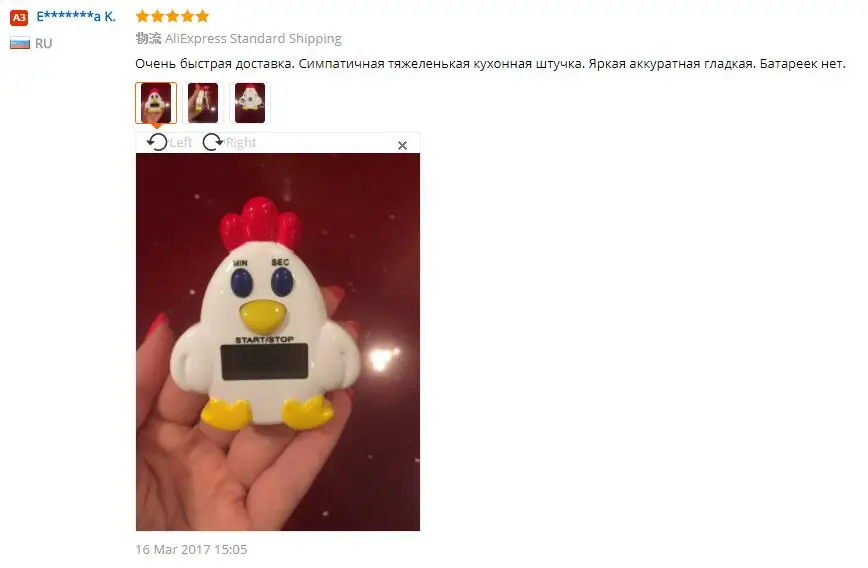868x568 pixels.
Task: Click the RU country label
Action: pyautogui.click(x=44, y=44)
